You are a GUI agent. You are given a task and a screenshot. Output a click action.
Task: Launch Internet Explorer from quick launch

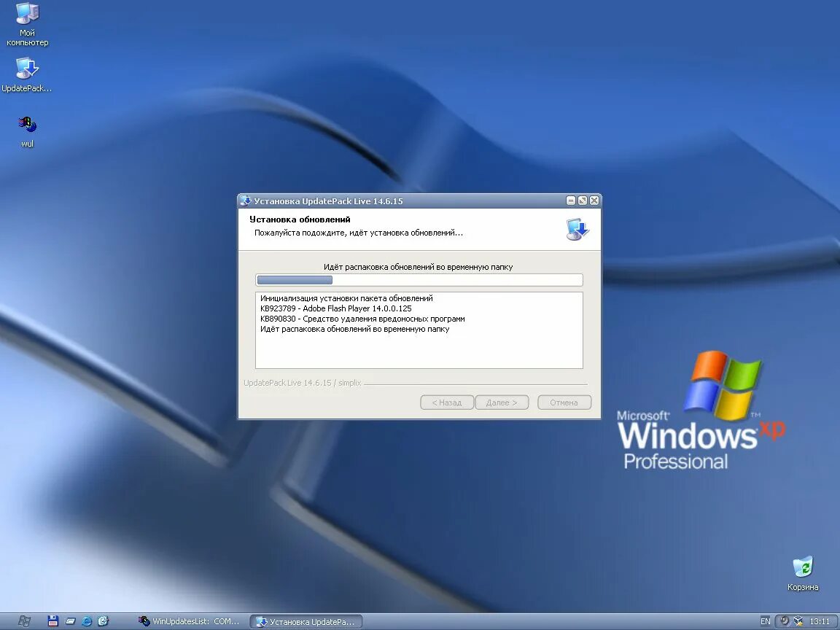[87, 621]
